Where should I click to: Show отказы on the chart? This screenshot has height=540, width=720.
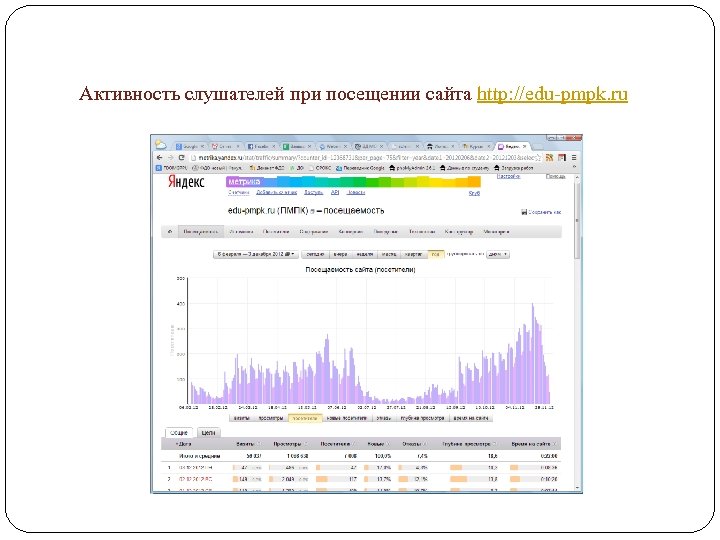[x=383, y=418]
